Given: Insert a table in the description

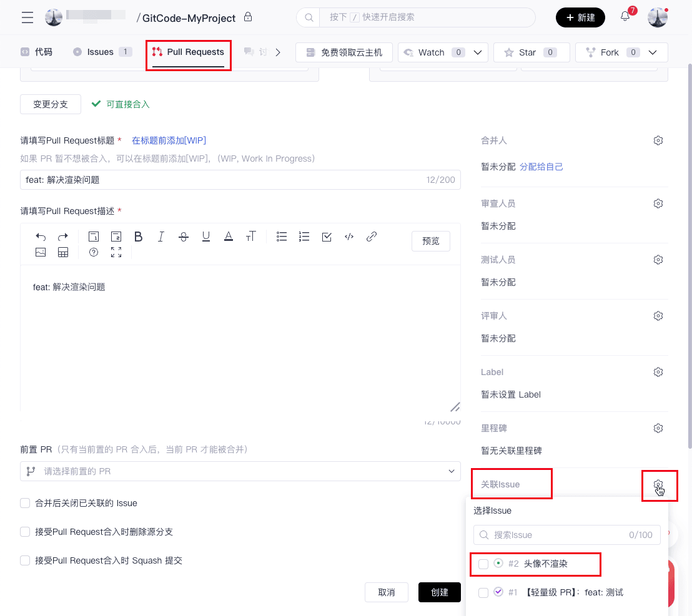Looking at the screenshot, I should [x=63, y=253].
